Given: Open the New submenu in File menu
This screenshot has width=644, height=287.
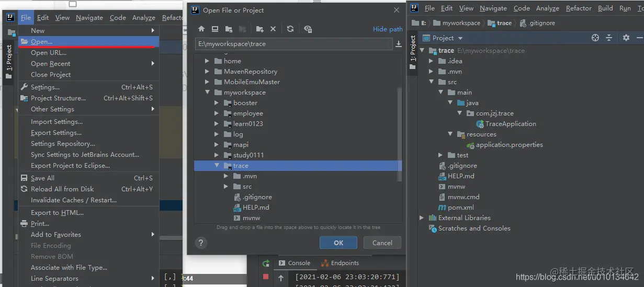Looking at the screenshot, I should 88,30.
